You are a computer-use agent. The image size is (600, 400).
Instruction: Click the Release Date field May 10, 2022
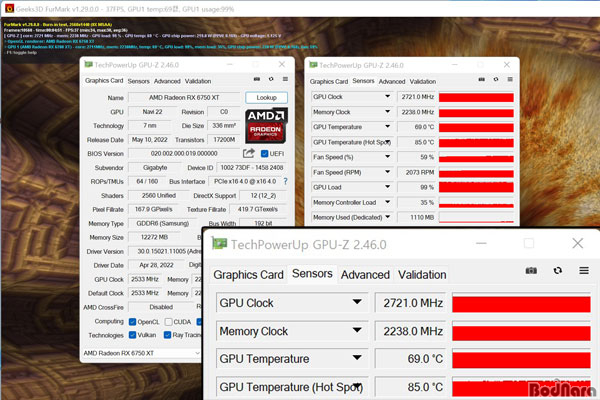coord(150,140)
